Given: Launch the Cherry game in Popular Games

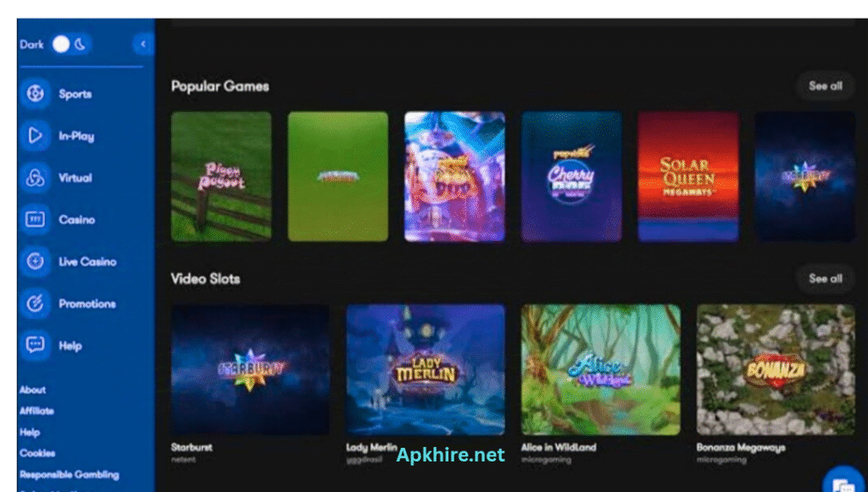Looking at the screenshot, I should tap(571, 176).
